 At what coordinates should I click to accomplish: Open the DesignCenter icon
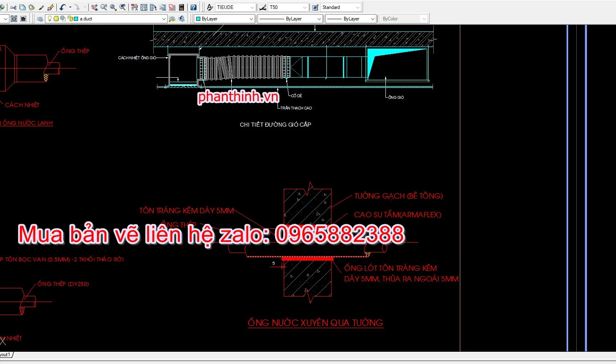144,7
